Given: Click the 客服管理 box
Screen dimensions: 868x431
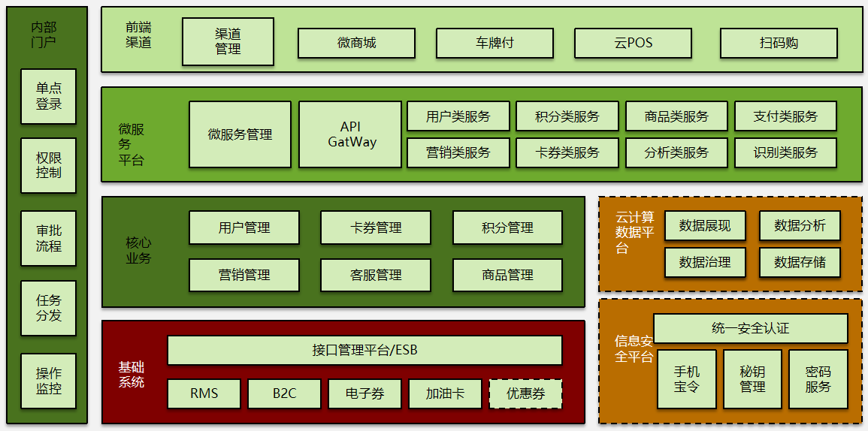Looking at the screenshot, I should pos(376,275).
